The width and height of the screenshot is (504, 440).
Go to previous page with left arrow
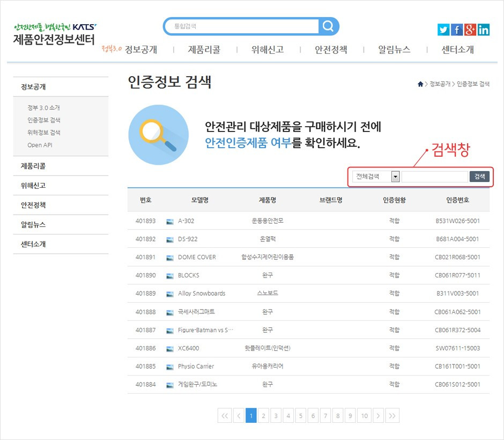[x=239, y=415]
